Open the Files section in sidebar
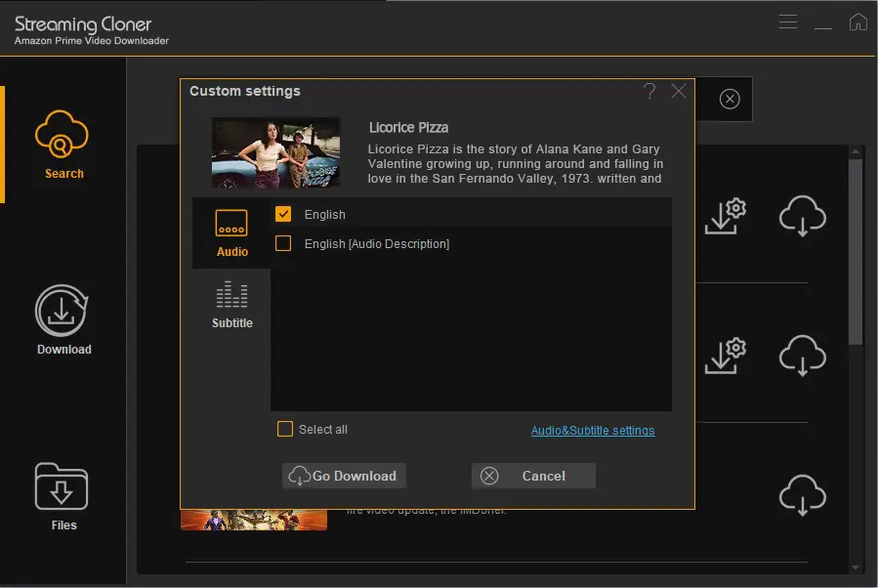 coord(63,497)
